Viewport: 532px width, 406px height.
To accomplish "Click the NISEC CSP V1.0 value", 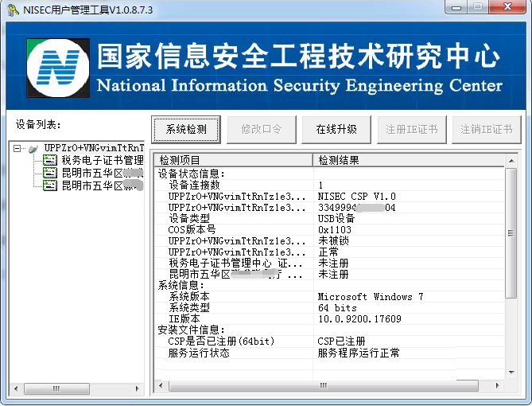I will (356, 197).
